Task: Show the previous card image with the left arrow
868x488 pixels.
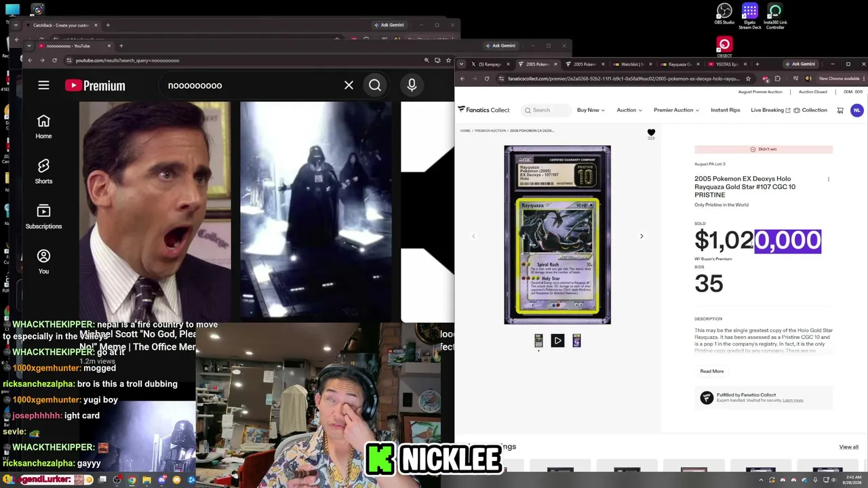Action: pyautogui.click(x=473, y=236)
